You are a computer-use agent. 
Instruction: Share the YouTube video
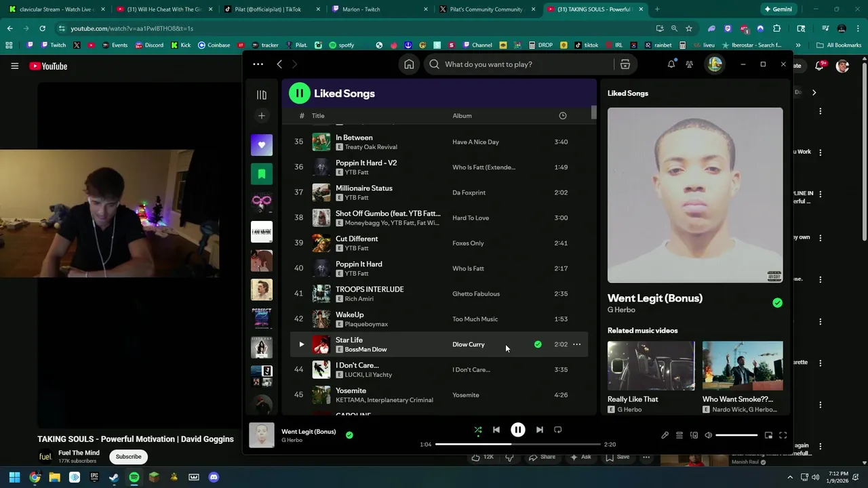(x=542, y=457)
